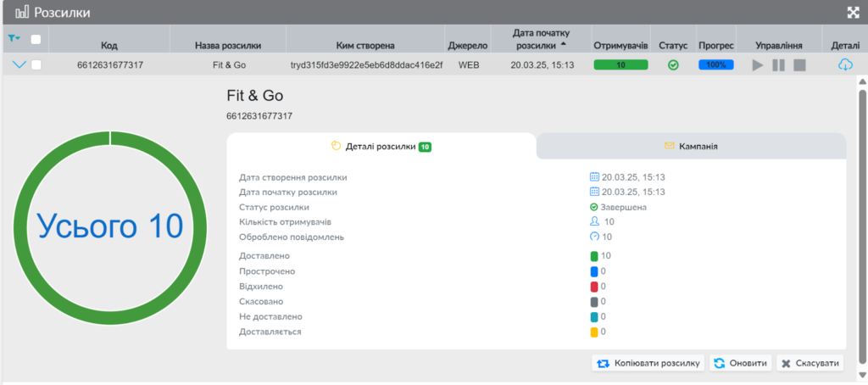The width and height of the screenshot is (868, 385).
Task: Sort by Дата початку розсилки column
Action: (x=542, y=38)
